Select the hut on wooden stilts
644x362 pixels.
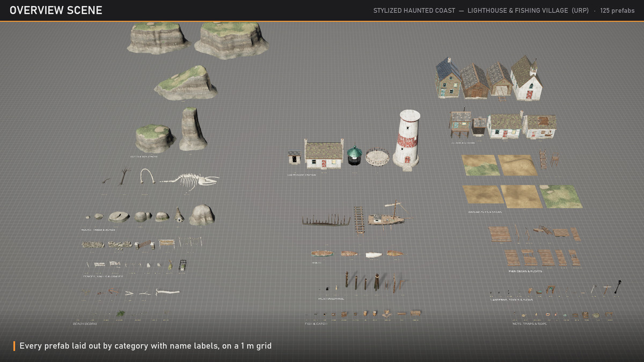pyautogui.click(x=460, y=124)
